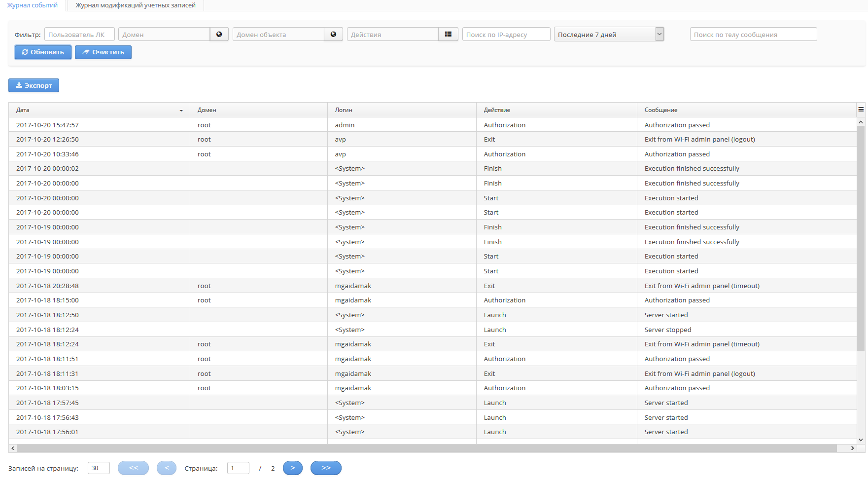
Task: Sort by the Действие column header
Action: point(557,110)
